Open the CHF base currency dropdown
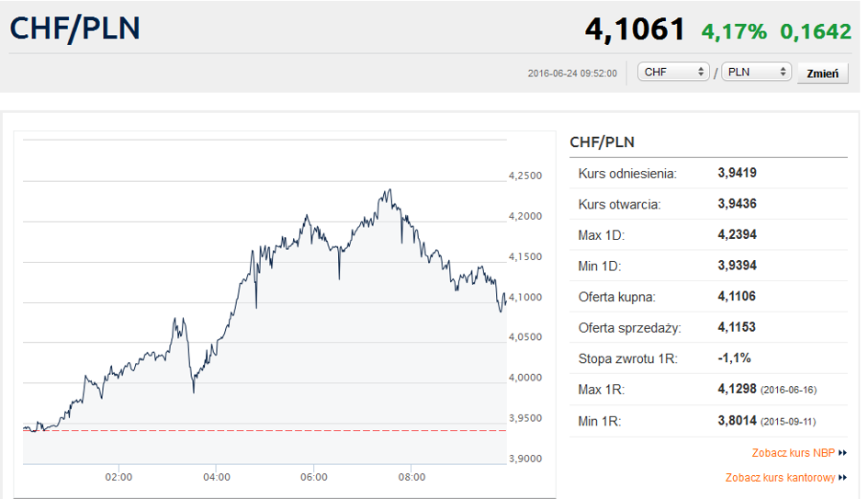Image resolution: width=868 pixels, height=499 pixels. (673, 72)
